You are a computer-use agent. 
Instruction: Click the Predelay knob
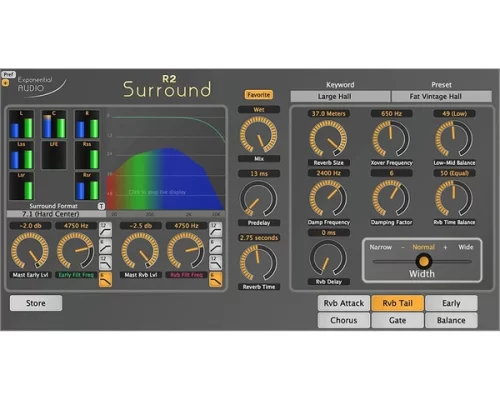tap(259, 199)
